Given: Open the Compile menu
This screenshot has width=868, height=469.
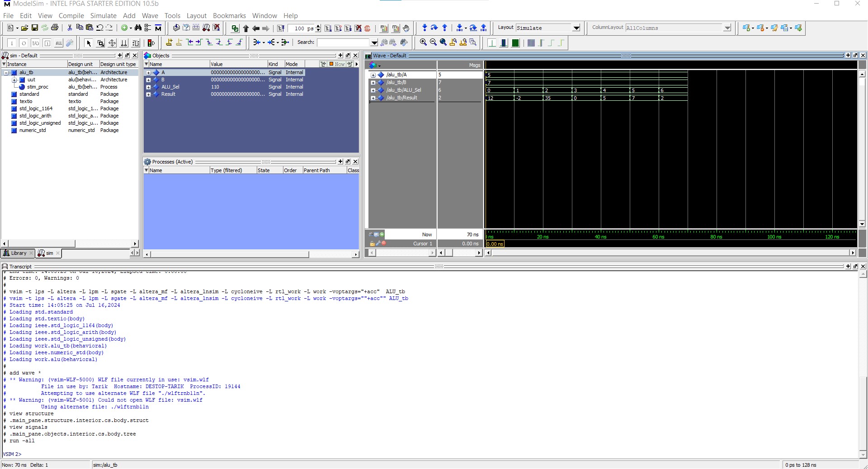Looking at the screenshot, I should 71,15.
